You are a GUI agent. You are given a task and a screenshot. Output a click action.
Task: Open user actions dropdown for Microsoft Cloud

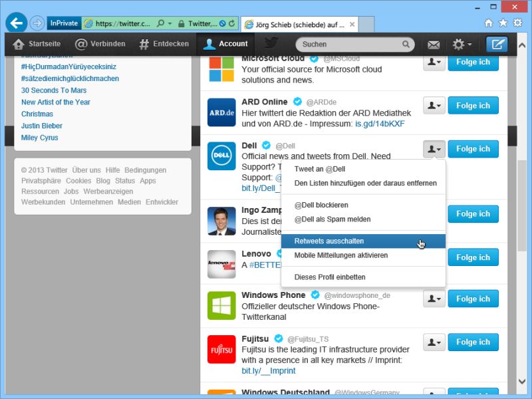[x=434, y=63]
